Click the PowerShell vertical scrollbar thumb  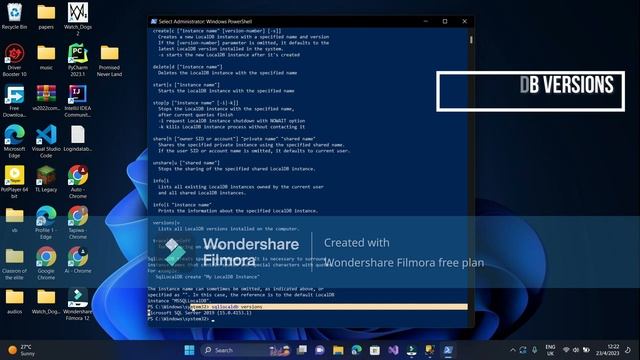pos(471,40)
